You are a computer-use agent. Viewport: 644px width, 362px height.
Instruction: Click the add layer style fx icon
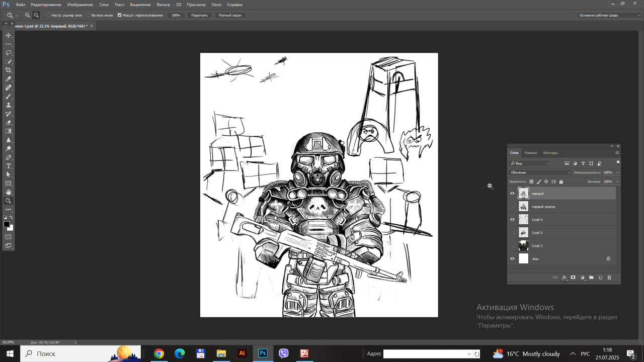point(564,277)
